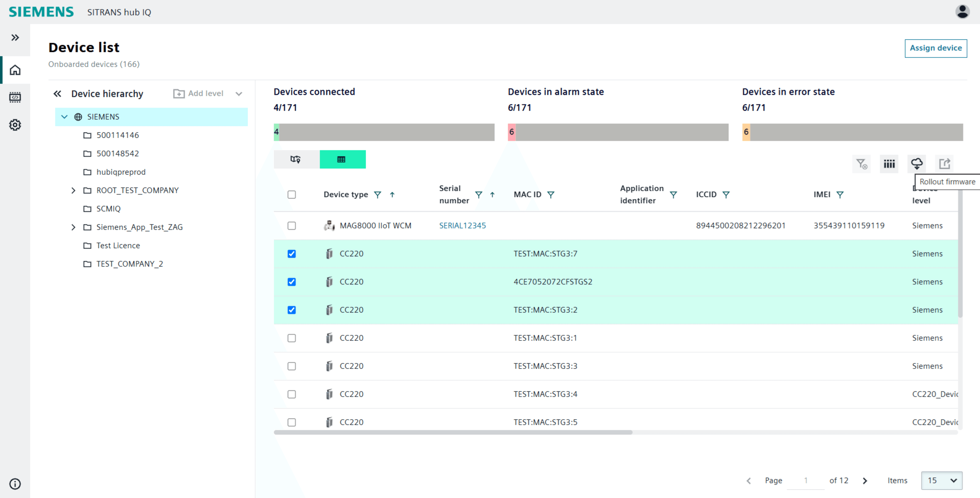Select the SCMIQ folder

coord(108,208)
